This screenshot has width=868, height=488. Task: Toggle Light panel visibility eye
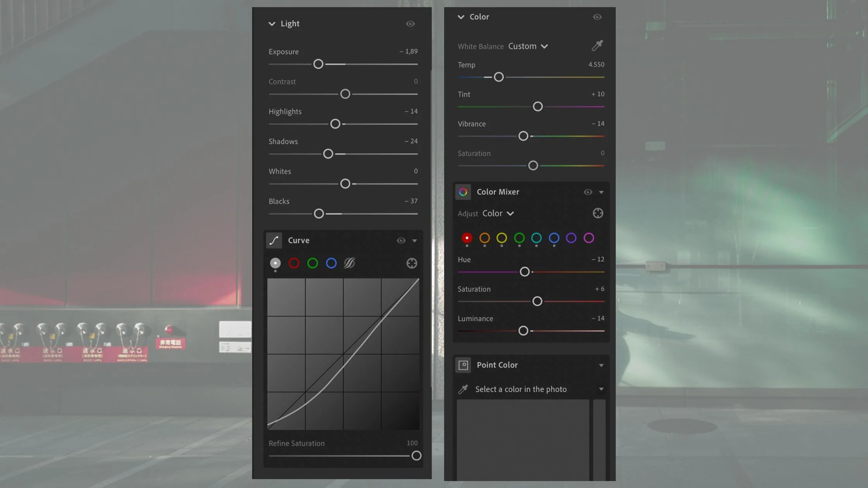(x=410, y=24)
